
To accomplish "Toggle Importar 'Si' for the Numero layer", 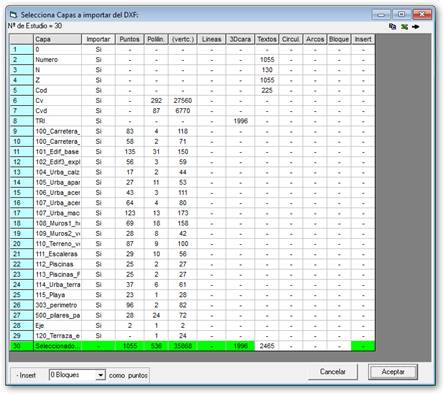I will [98, 60].
